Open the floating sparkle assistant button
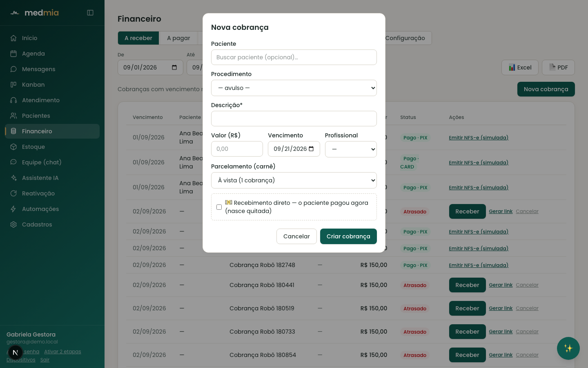The width and height of the screenshot is (588, 368). (x=568, y=348)
